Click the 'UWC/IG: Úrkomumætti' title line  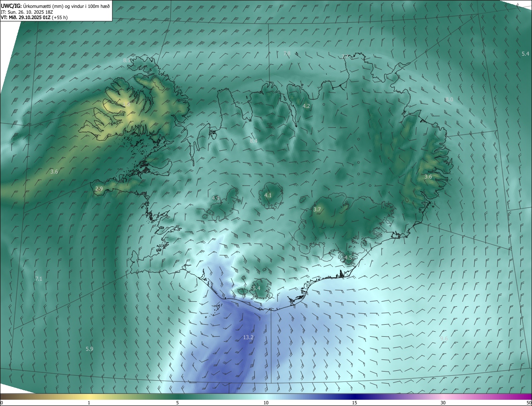[56, 5]
